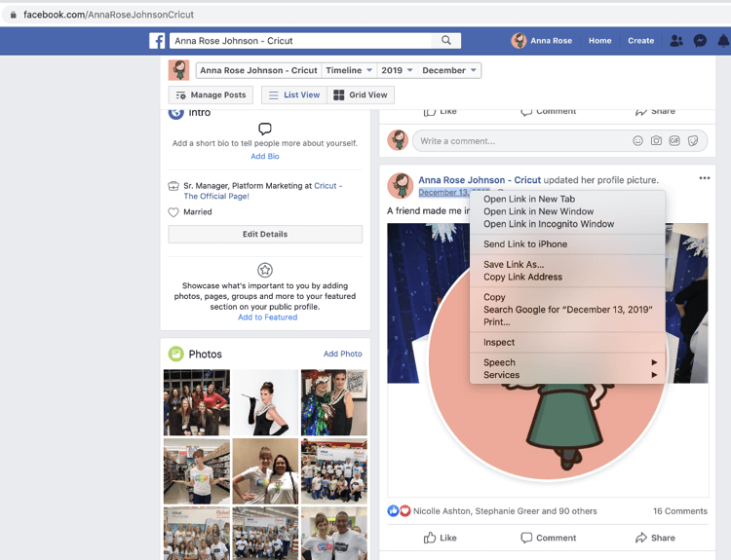Comment on the profile picture post
The width and height of the screenshot is (731, 560).
548,538
